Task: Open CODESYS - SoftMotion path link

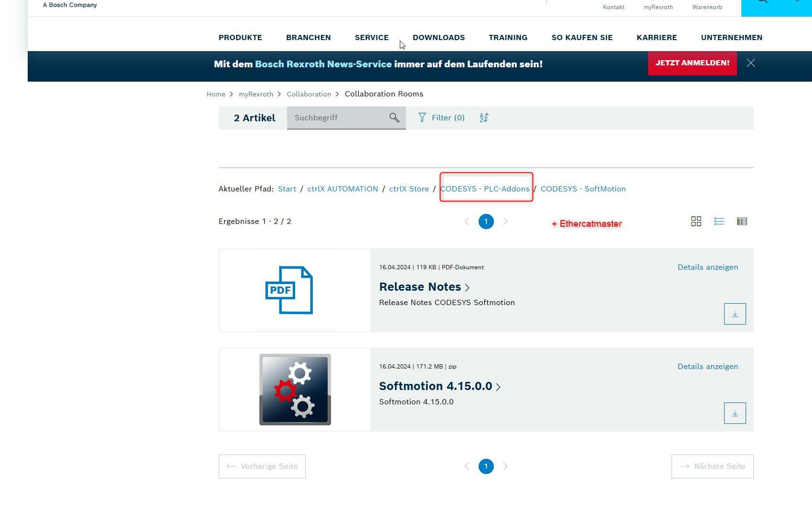Action: pyautogui.click(x=583, y=189)
